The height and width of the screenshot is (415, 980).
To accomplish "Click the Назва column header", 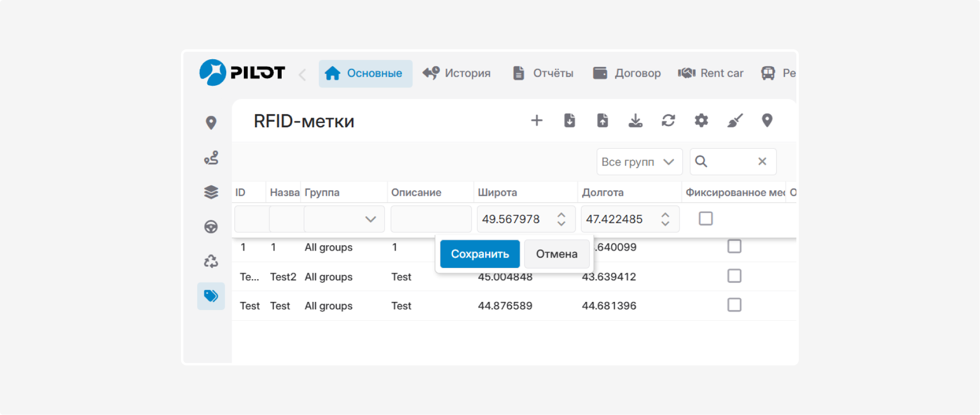I will 284,192.
